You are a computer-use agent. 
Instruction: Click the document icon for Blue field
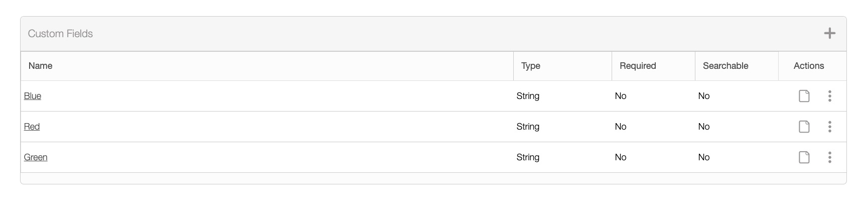[804, 96]
